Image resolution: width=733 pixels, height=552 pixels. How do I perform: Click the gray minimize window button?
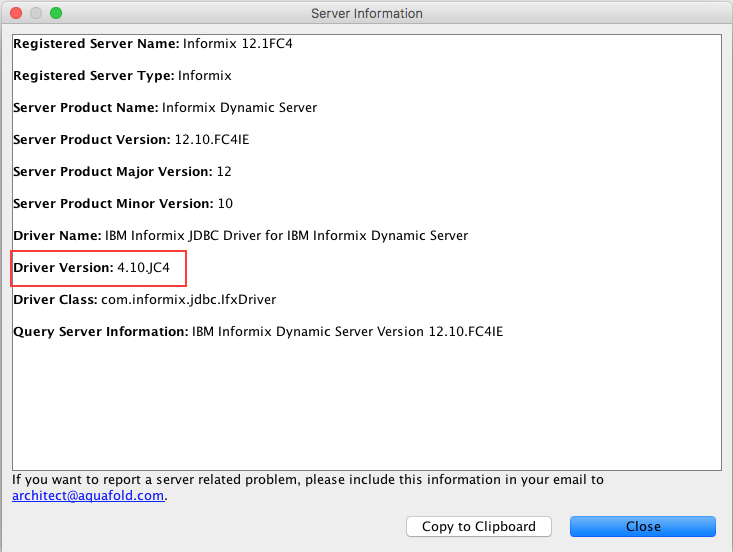36,13
